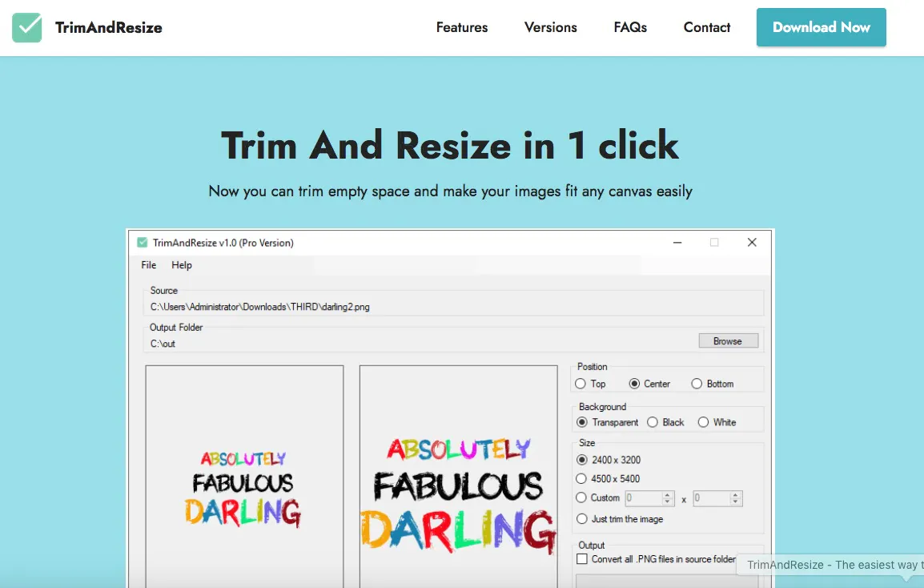The height and width of the screenshot is (588, 924).
Task: Select the Bottom position radio button
Action: click(697, 384)
